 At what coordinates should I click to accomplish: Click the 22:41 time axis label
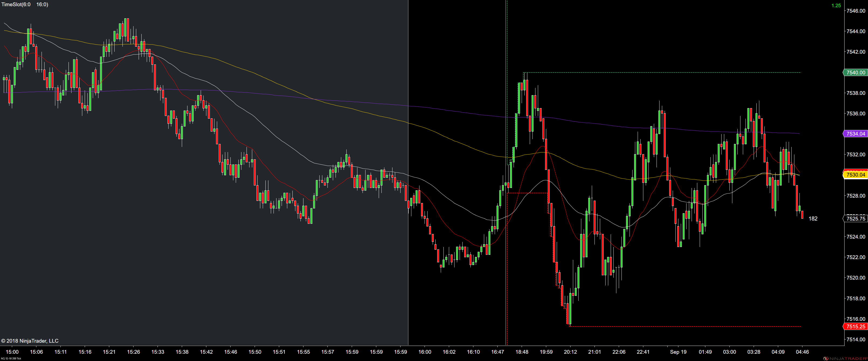click(643, 352)
